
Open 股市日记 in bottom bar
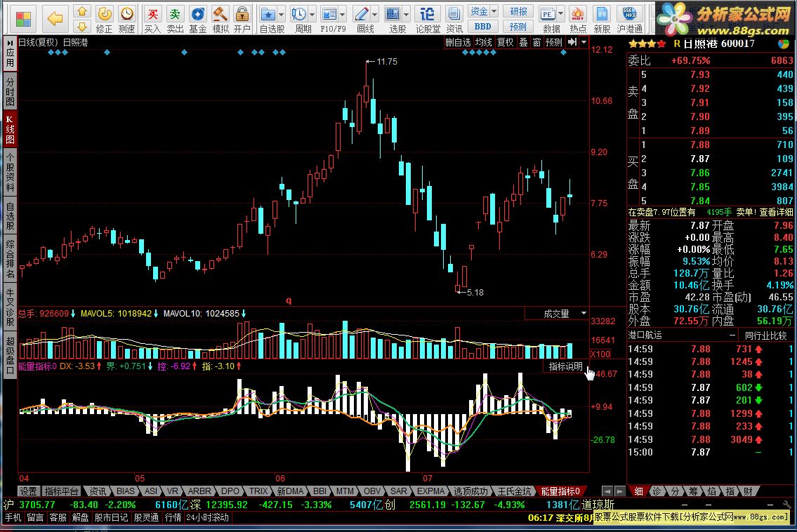pyautogui.click(x=112, y=518)
